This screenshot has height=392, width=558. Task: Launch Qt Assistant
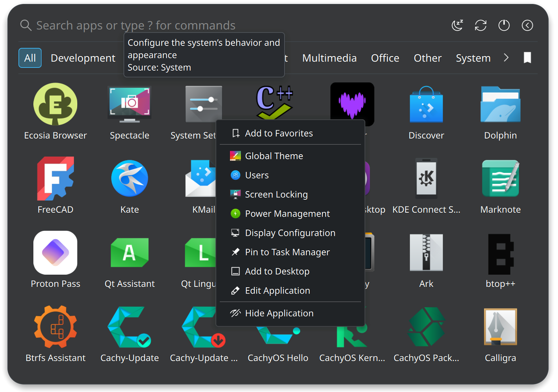pyautogui.click(x=129, y=260)
